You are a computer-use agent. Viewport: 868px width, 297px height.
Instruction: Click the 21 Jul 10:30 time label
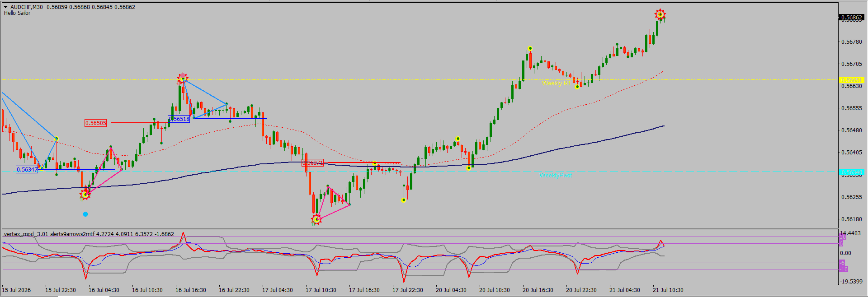point(668,290)
